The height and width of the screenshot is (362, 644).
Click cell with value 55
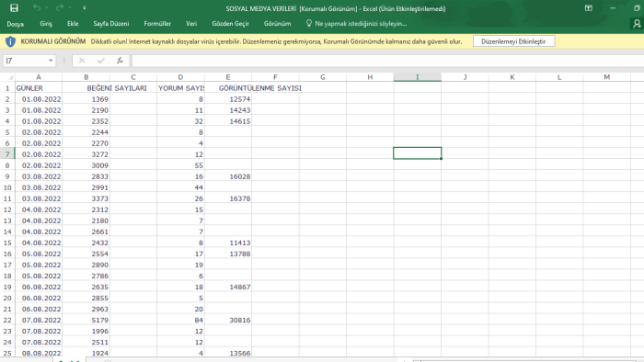pyautogui.click(x=180, y=165)
